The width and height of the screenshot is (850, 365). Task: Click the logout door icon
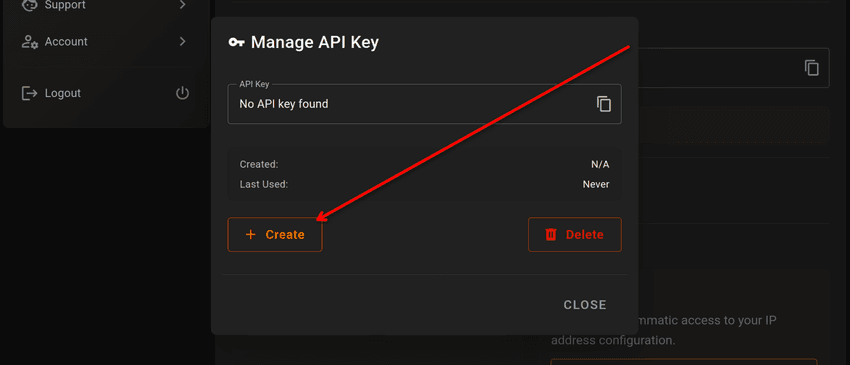(x=29, y=93)
